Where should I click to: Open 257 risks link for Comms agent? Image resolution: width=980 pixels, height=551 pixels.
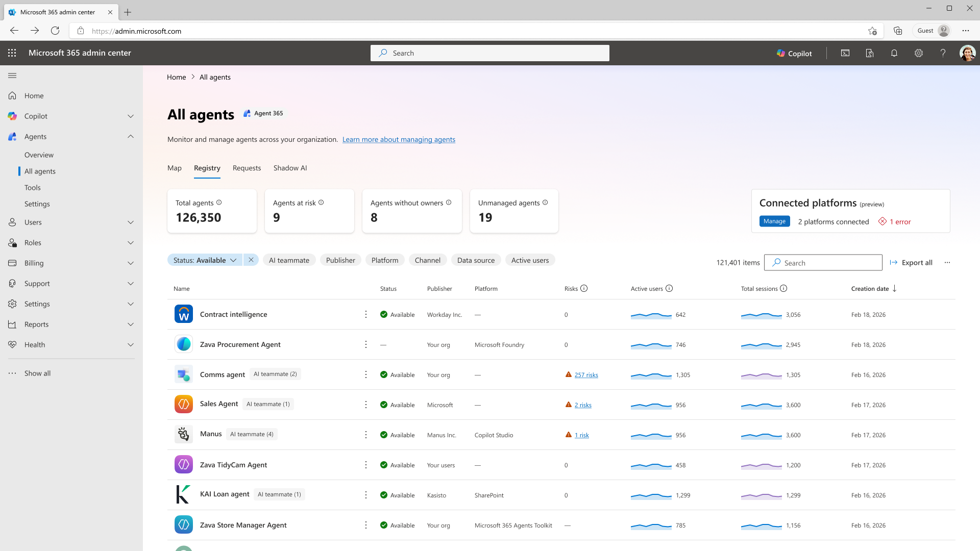coord(586,375)
